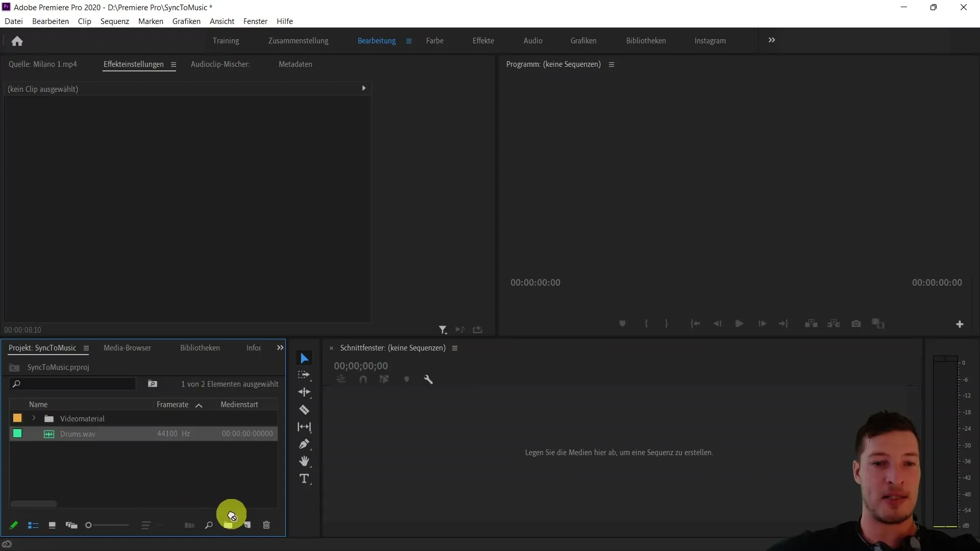This screenshot has width=980, height=551.
Task: Select the Type tool
Action: 304,479
